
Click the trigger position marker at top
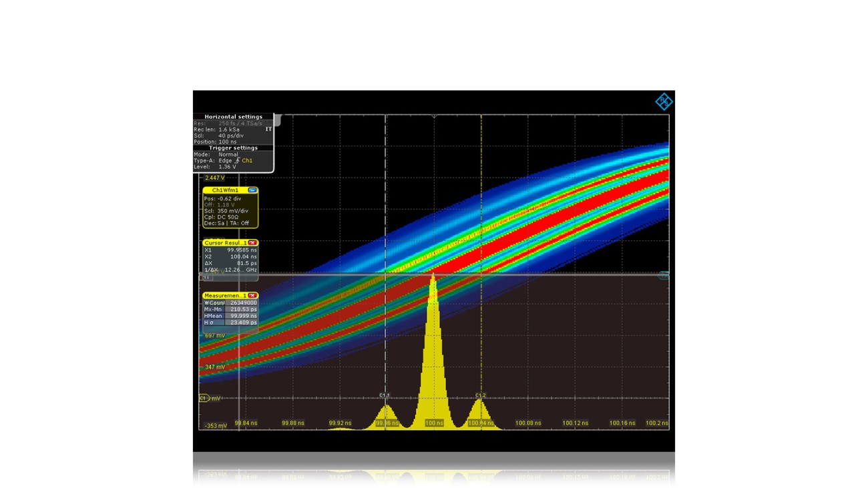click(x=434, y=117)
